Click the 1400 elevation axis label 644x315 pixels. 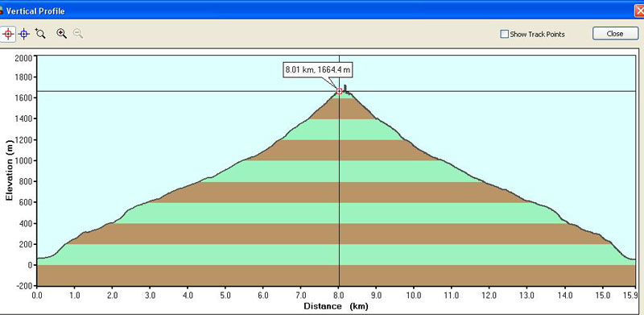(x=24, y=119)
